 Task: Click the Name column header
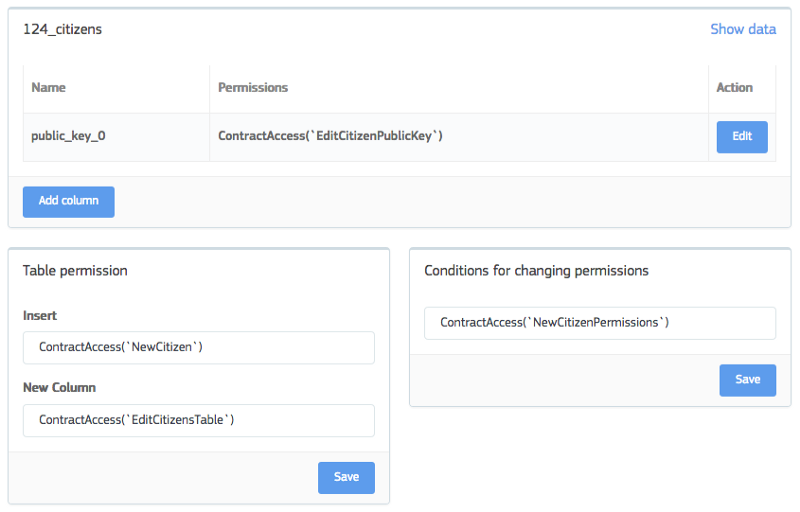point(49,88)
